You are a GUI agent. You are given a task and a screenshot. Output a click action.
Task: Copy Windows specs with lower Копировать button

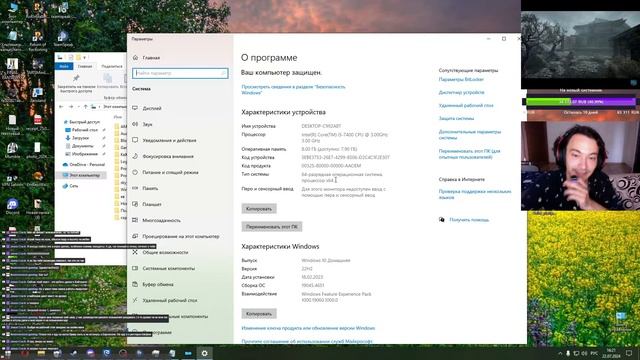pyautogui.click(x=259, y=313)
